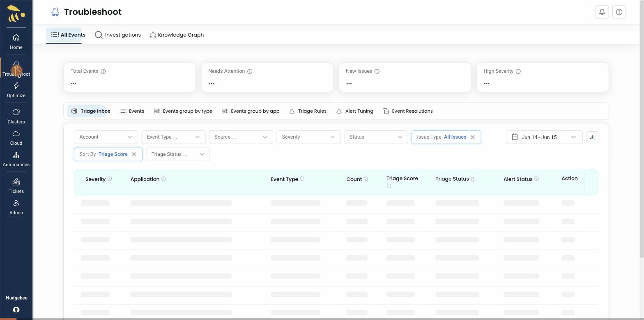Open the Cloud section
Image resolution: width=644 pixels, height=320 pixels.
[16, 138]
